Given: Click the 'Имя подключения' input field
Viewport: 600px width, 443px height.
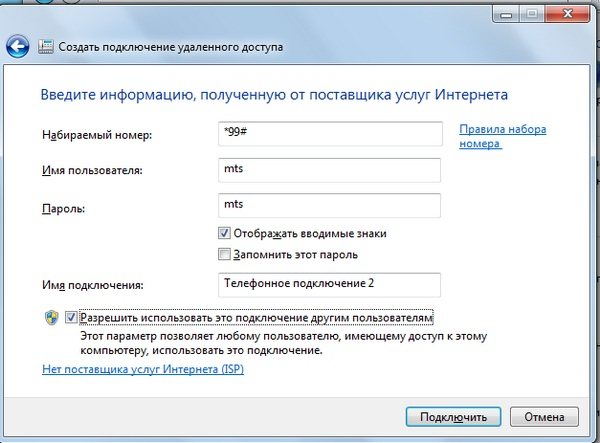Looking at the screenshot, I should click(x=328, y=284).
